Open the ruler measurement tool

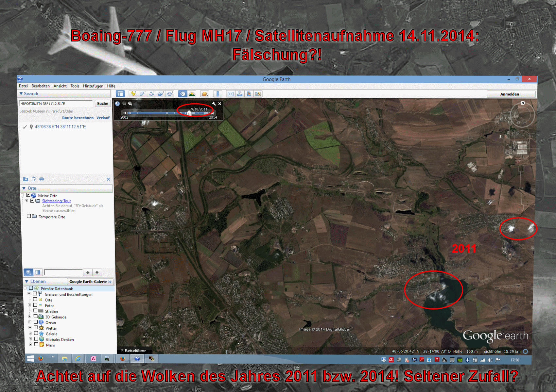coord(217,94)
